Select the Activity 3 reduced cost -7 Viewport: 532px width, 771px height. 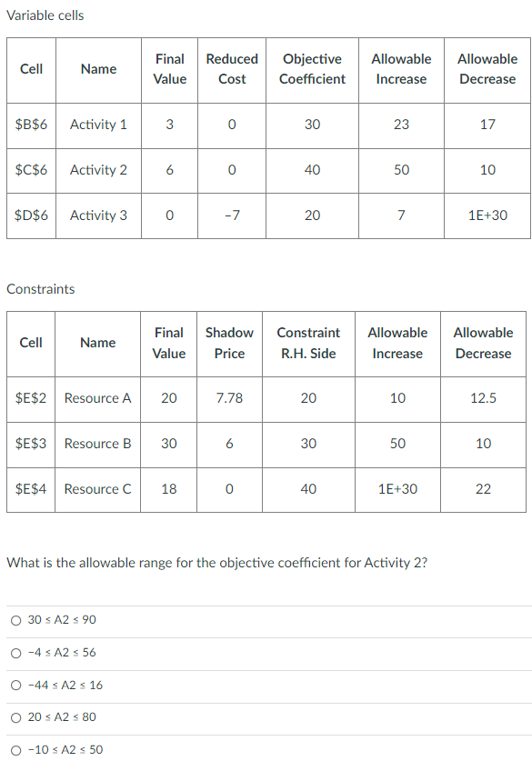tap(231, 215)
